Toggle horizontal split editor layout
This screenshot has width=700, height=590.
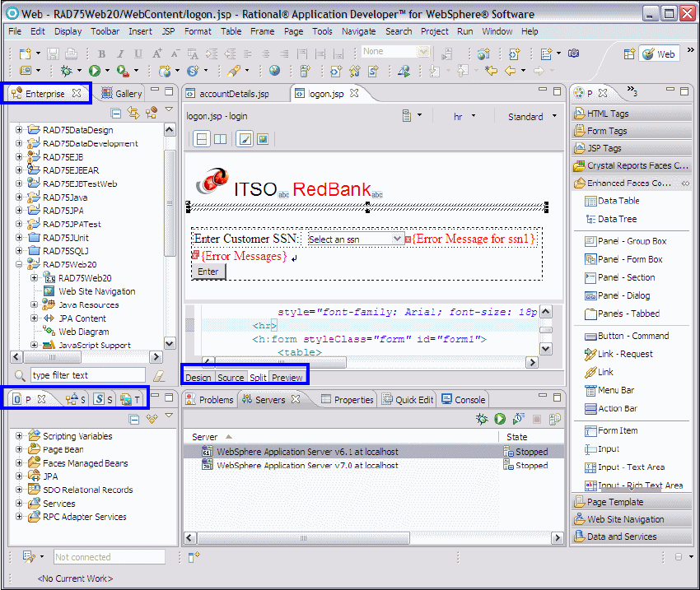pos(202,139)
